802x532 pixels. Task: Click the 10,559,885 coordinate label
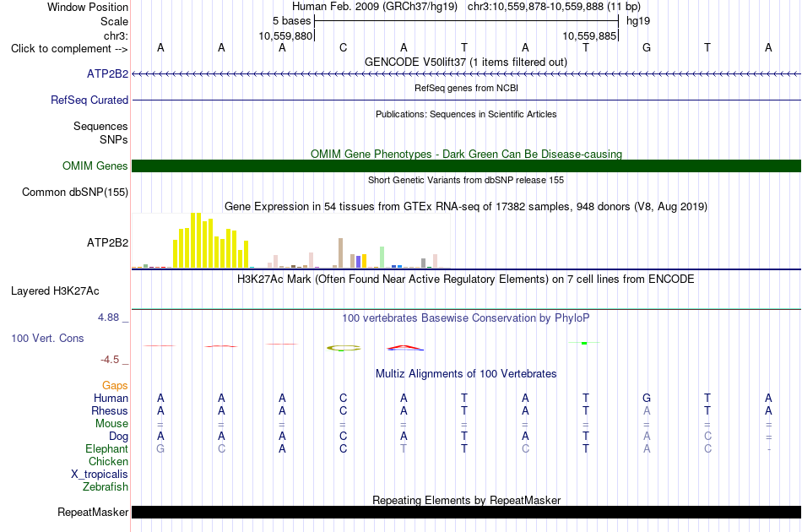(589, 35)
